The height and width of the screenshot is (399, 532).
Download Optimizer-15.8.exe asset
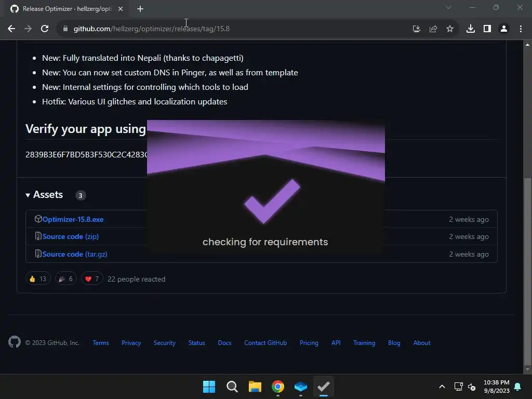pos(73,220)
